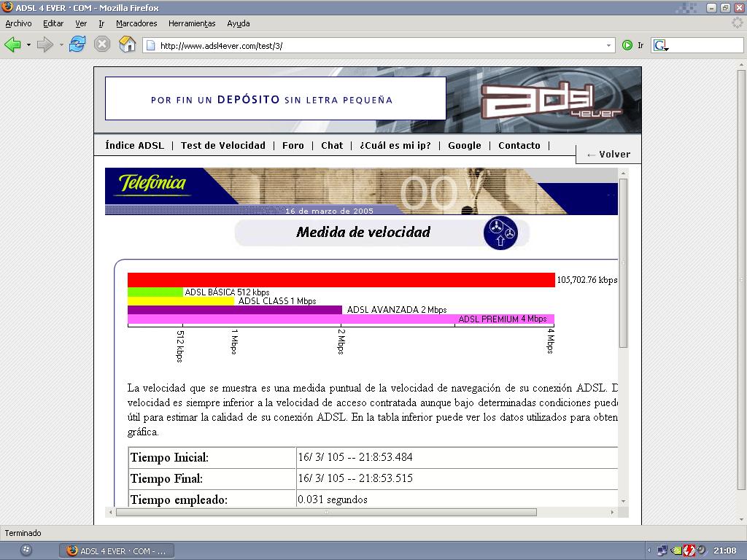Open the back history dropdown arrow
Screen dimensions: 747x560
tap(28, 45)
